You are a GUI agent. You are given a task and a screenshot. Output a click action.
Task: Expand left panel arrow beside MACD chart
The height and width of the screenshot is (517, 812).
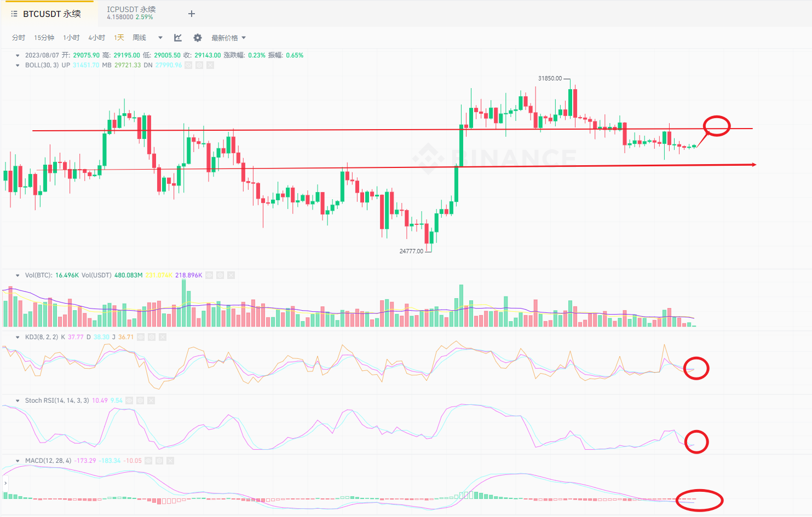[5, 483]
